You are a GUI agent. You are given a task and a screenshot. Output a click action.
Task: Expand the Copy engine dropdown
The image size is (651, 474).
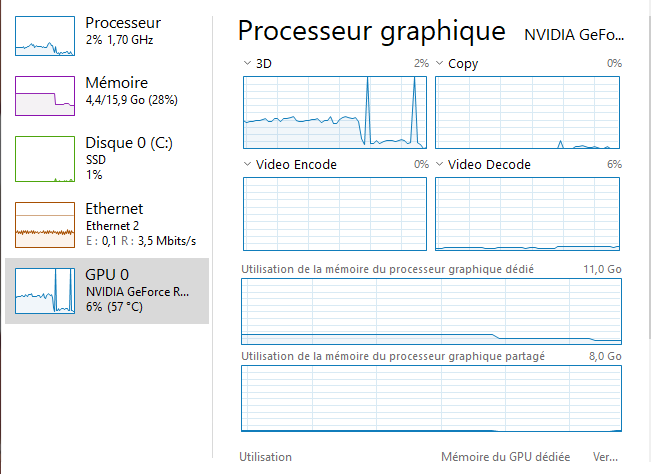[439, 63]
